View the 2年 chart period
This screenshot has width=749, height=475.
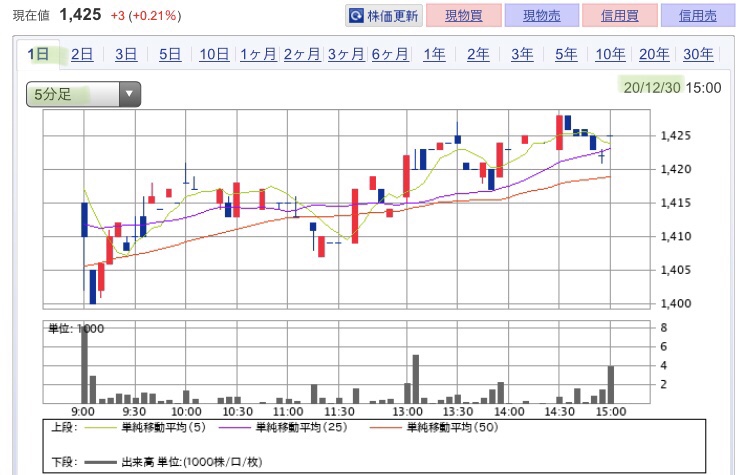click(x=478, y=54)
